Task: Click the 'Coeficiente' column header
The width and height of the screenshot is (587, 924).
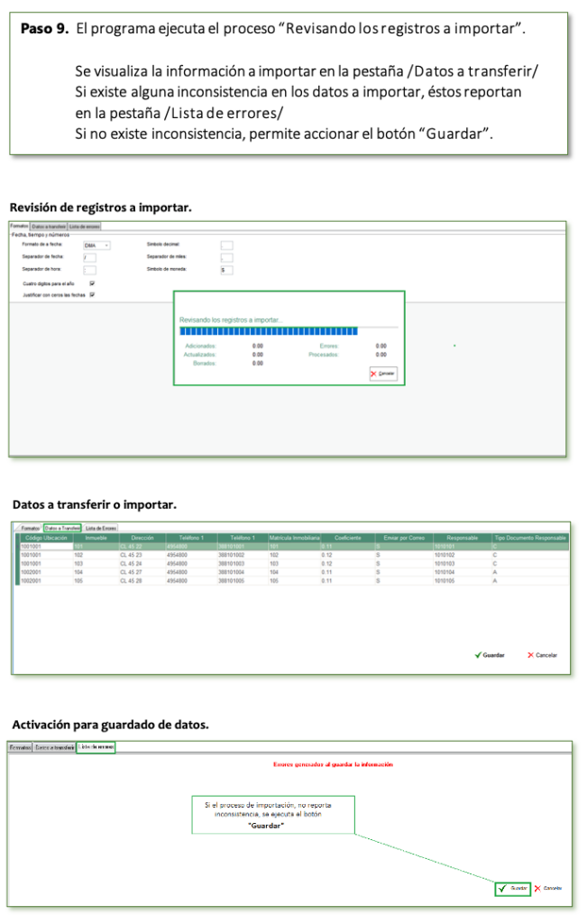Action: tap(348, 538)
